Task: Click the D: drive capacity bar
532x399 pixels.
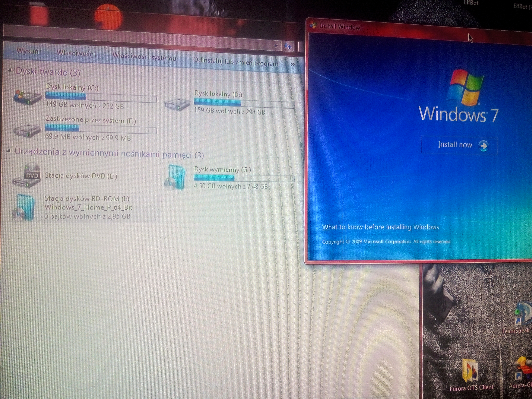Action: pos(244,104)
